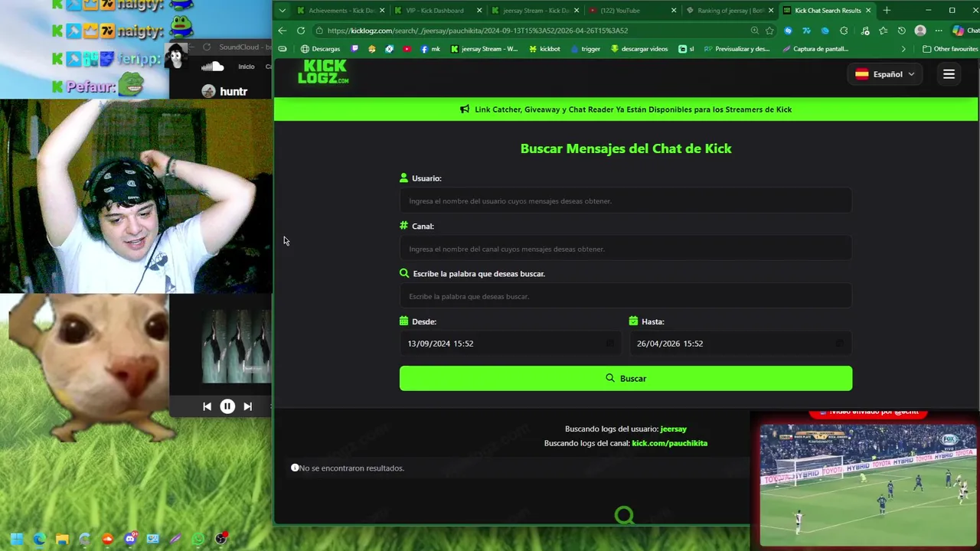
Task: Open browser history clock icon
Action: click(902, 31)
